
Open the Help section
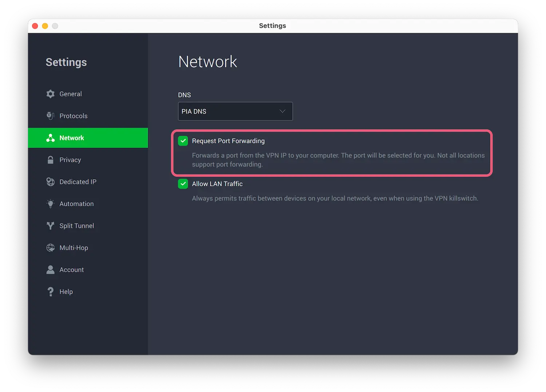point(66,291)
